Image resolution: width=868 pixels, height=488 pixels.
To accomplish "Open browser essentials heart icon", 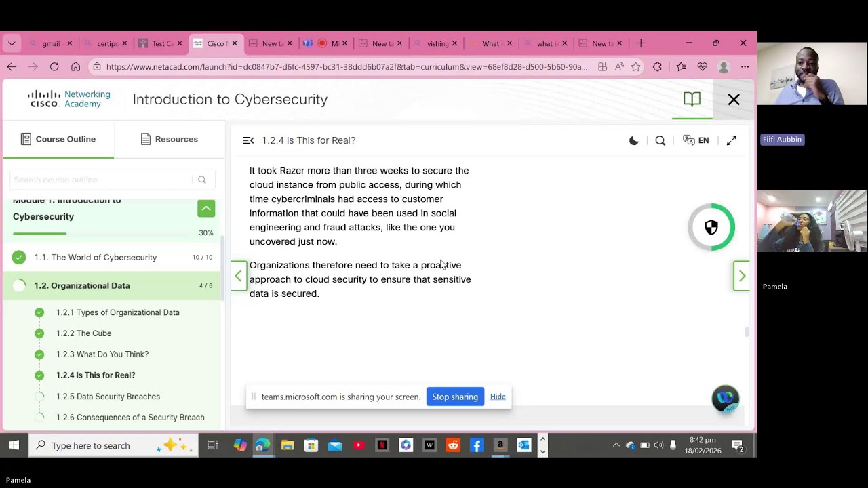I will click(702, 67).
